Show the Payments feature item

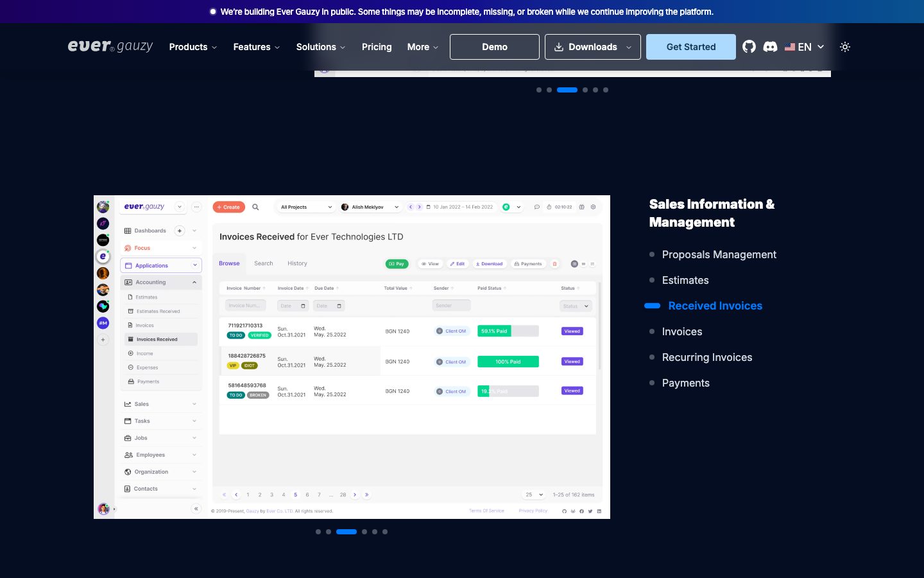(686, 383)
